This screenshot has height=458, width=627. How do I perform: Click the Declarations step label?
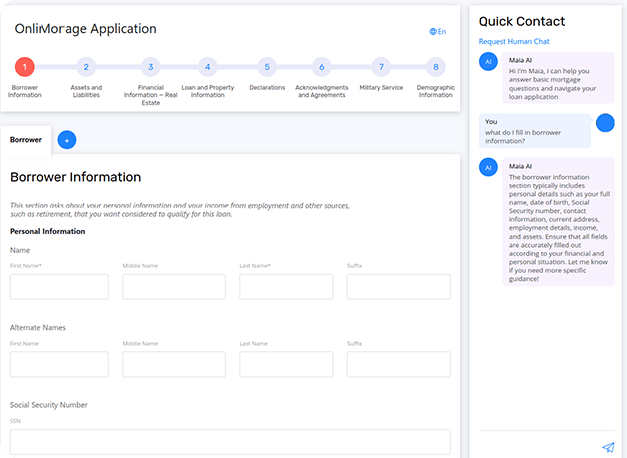[267, 88]
